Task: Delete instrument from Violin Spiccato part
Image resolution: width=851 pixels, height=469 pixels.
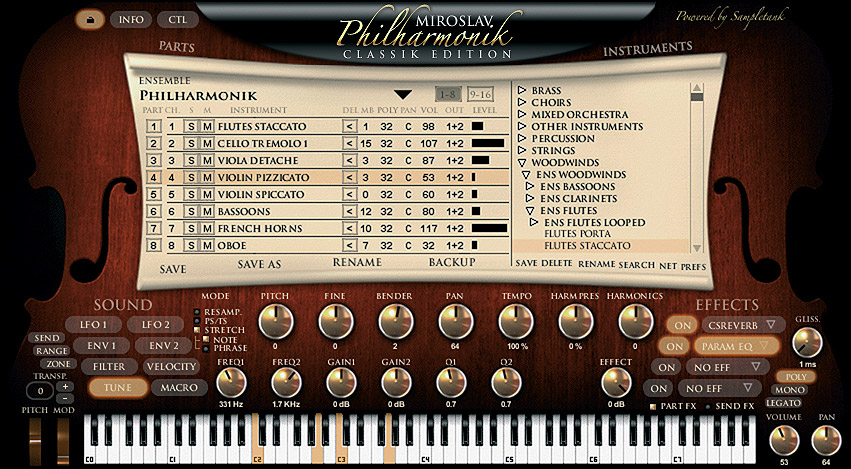Action: (x=350, y=194)
